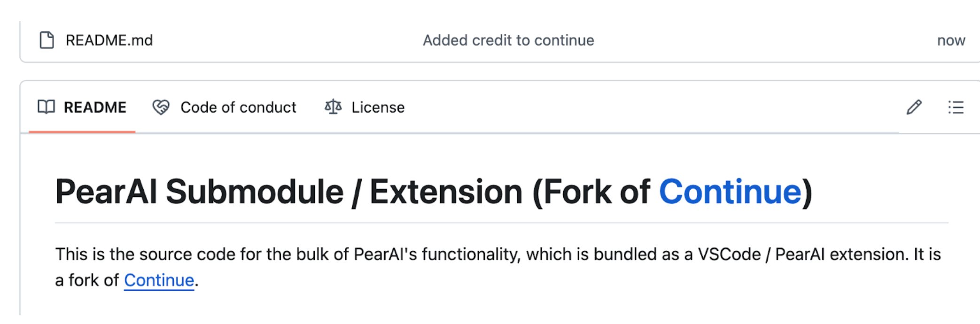Click the heart icon for Code of conduct
Image resolution: width=980 pixels, height=324 pixels.
pyautogui.click(x=161, y=108)
